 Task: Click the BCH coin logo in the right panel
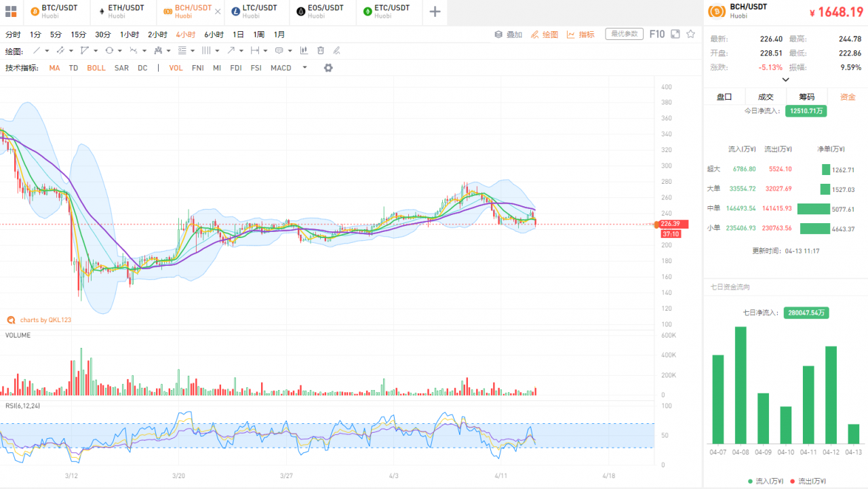pyautogui.click(x=717, y=11)
